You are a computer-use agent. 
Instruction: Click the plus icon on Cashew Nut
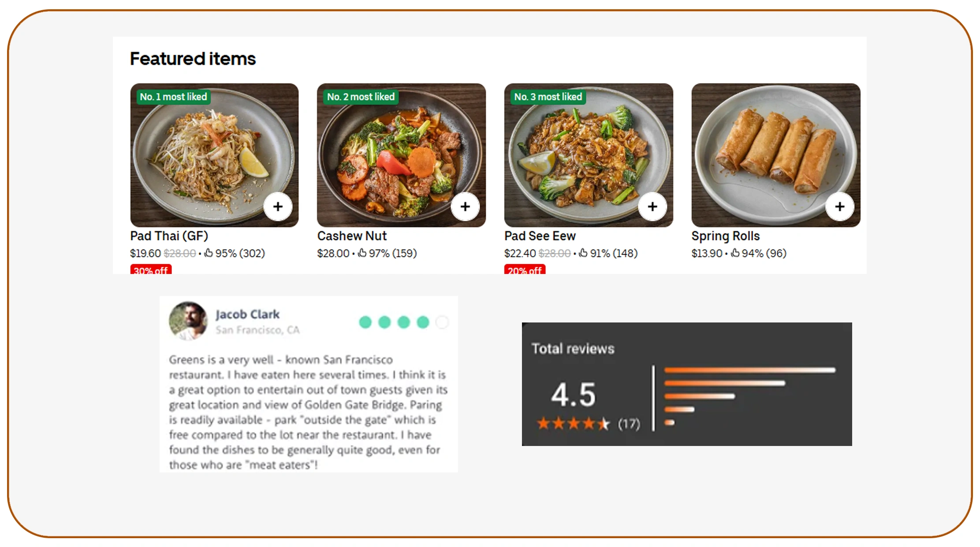(x=465, y=206)
